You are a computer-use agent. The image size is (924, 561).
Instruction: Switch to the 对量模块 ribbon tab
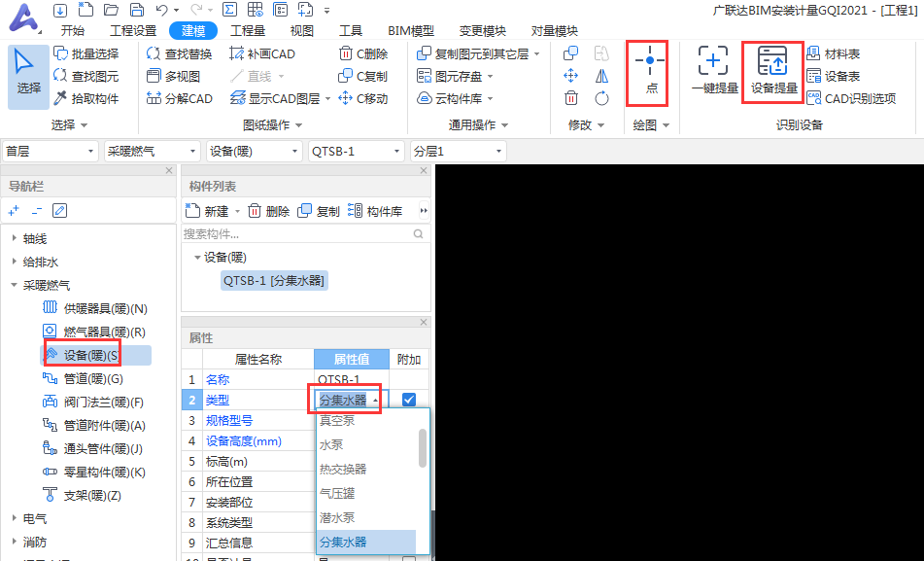555,31
